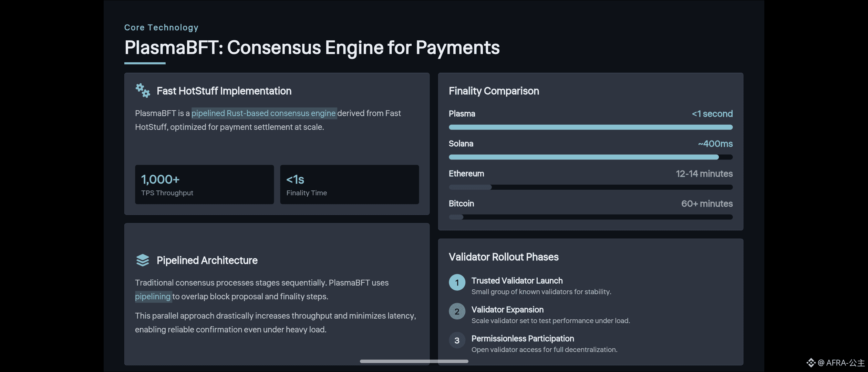Screen dimensions: 868x372
Task: Click the Validator Expansion heading
Action: 507,310
